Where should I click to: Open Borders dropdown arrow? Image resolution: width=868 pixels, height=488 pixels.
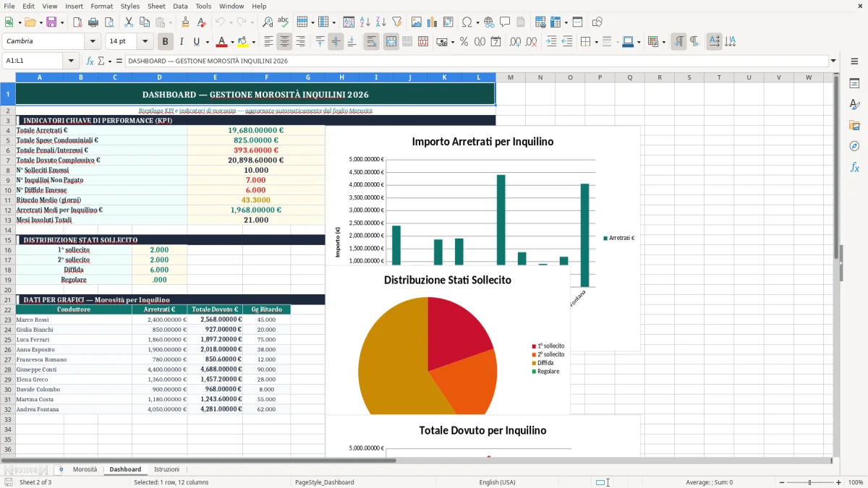point(596,42)
